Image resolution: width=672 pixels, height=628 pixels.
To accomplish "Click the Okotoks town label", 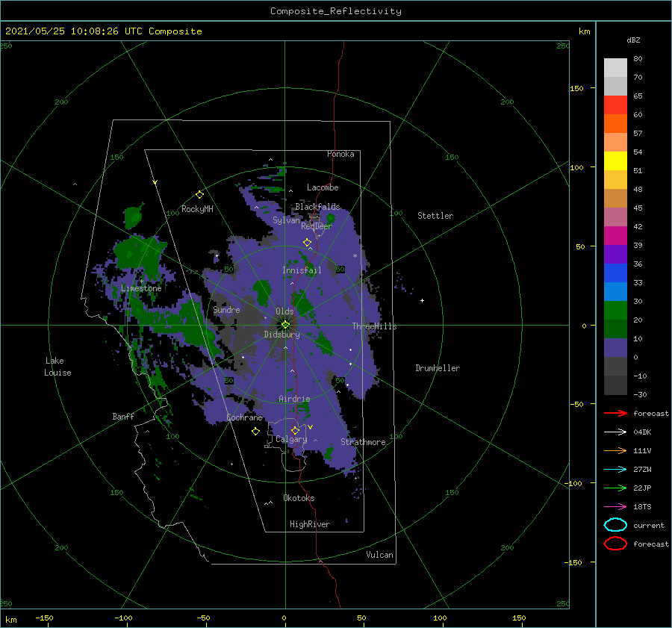I will pos(299,498).
